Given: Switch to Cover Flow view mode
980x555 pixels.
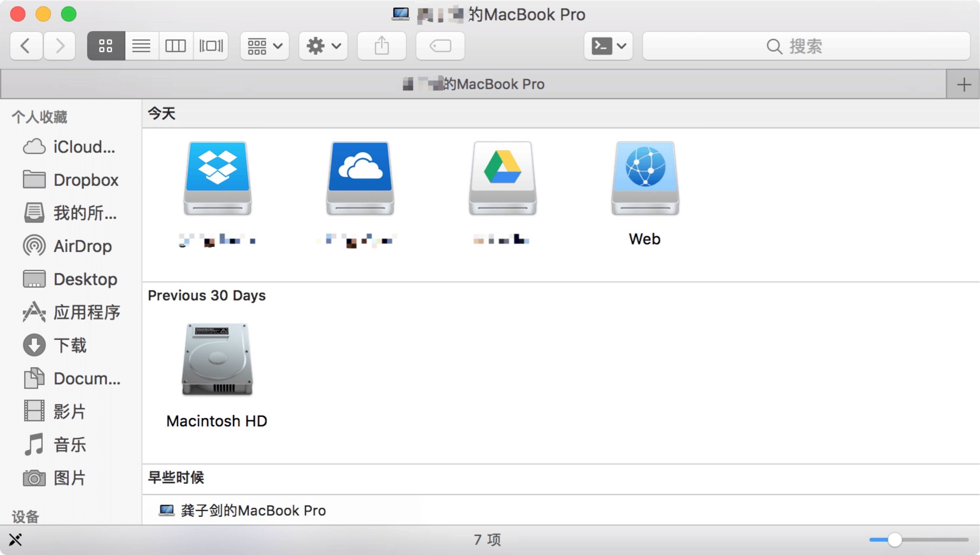Looking at the screenshot, I should point(211,46).
